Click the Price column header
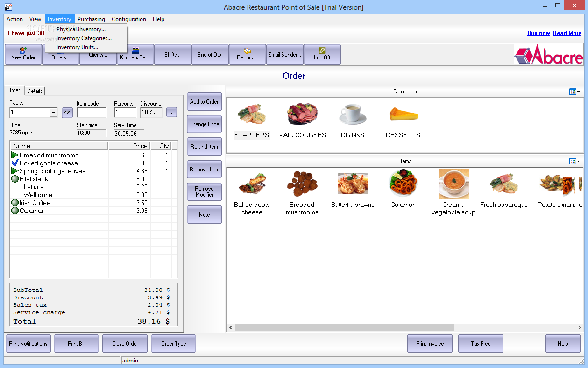This screenshot has width=588, height=368. [129, 146]
